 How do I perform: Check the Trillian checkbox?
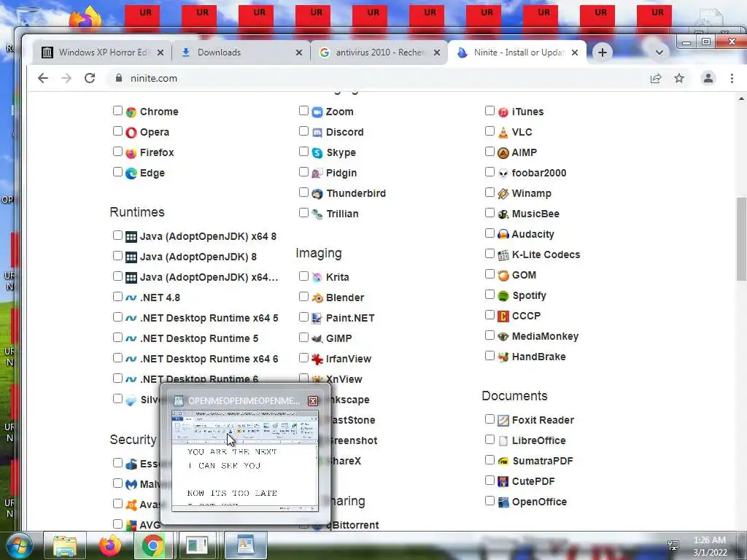coord(304,213)
